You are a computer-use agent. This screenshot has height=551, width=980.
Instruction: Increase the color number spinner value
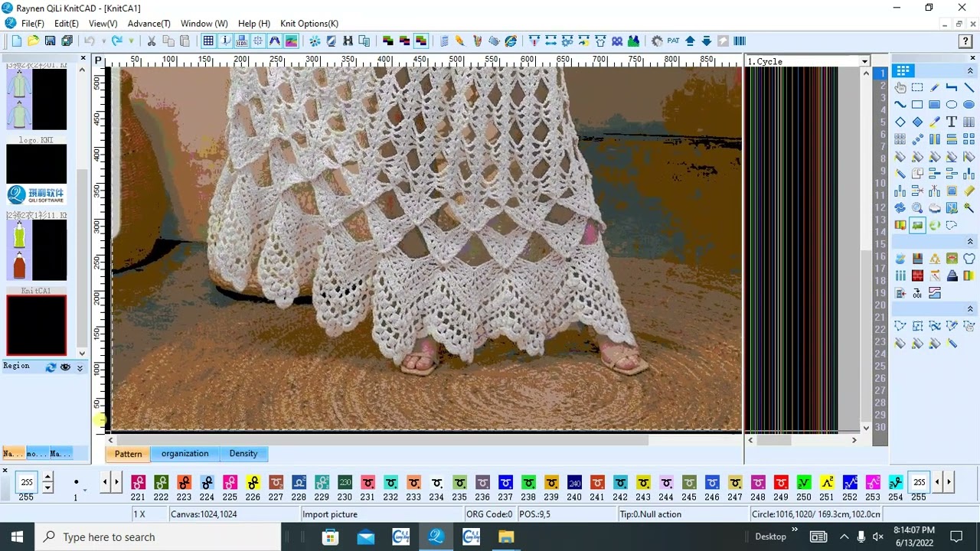(47, 478)
